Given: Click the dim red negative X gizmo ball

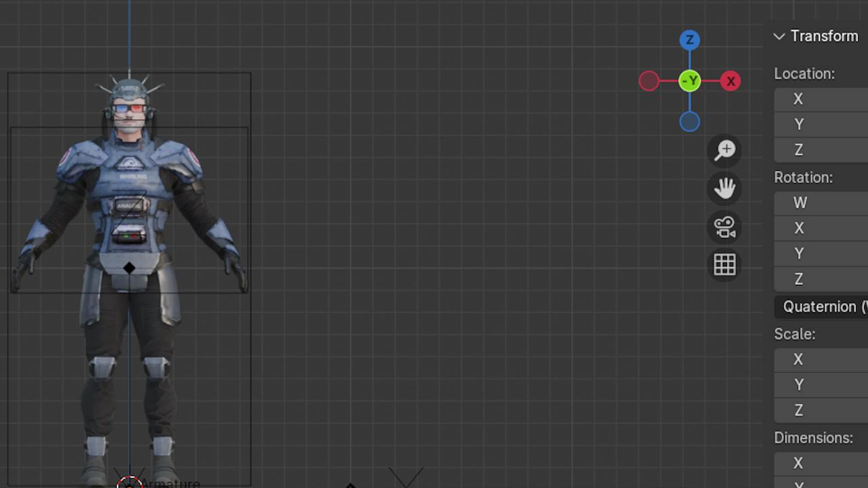Looking at the screenshot, I should 649,81.
